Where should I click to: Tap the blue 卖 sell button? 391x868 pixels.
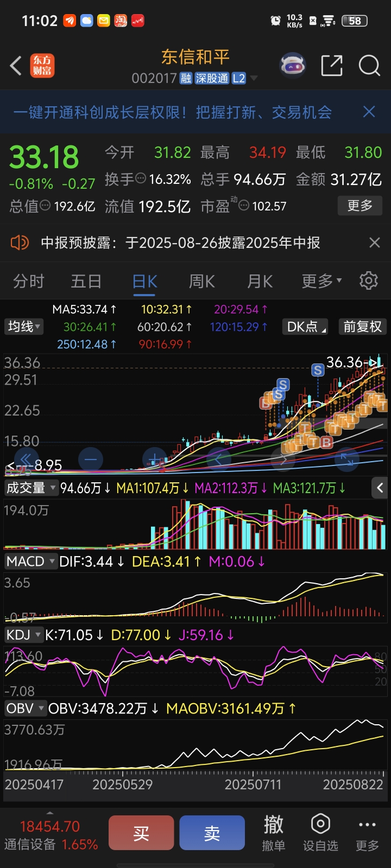tap(212, 833)
